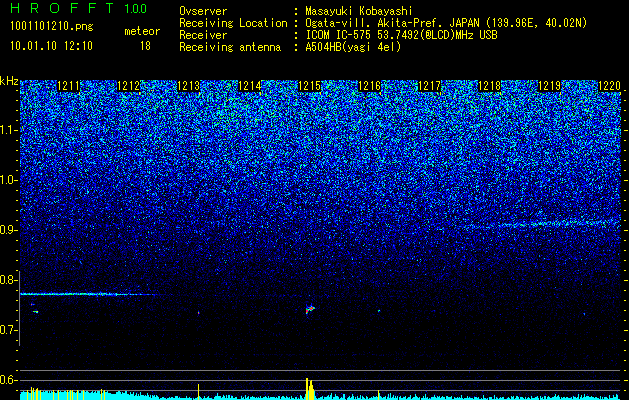Click the Ovserver label
Viewport: 629px width, 400px height.
203,11
